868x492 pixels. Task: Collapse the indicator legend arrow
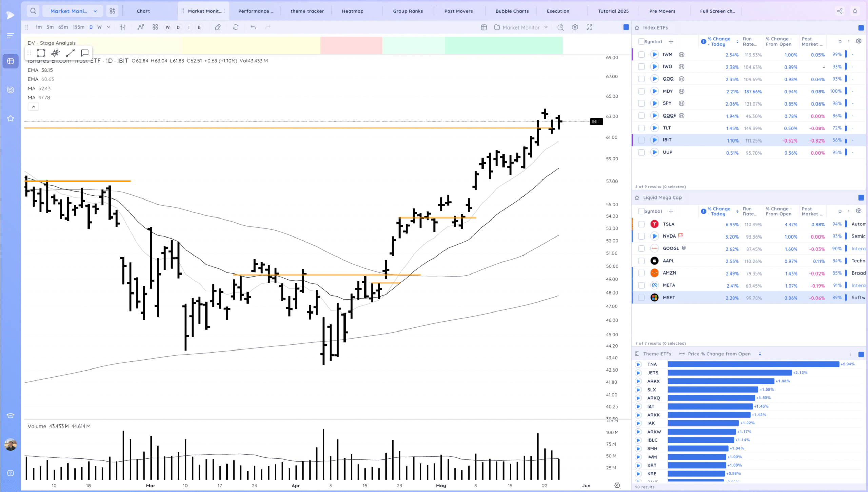(33, 107)
